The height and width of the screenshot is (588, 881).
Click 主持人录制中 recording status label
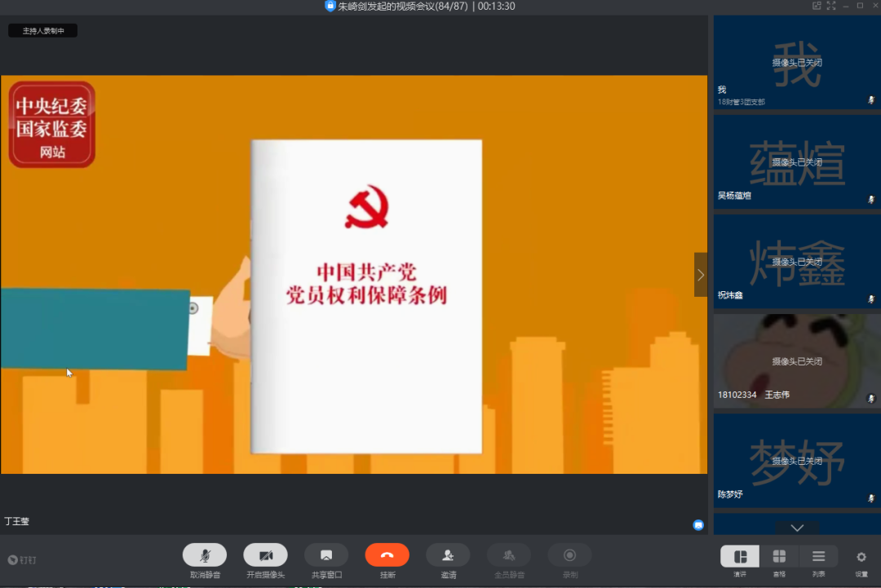tap(43, 31)
